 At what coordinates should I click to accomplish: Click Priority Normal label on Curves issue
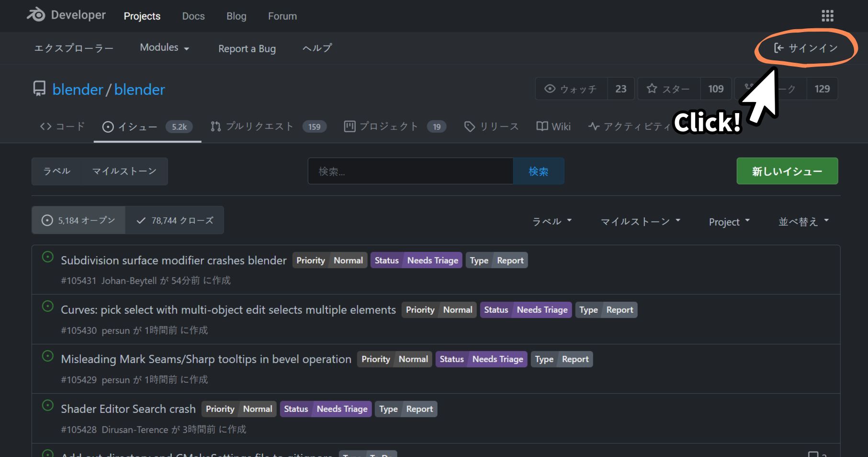click(x=439, y=309)
